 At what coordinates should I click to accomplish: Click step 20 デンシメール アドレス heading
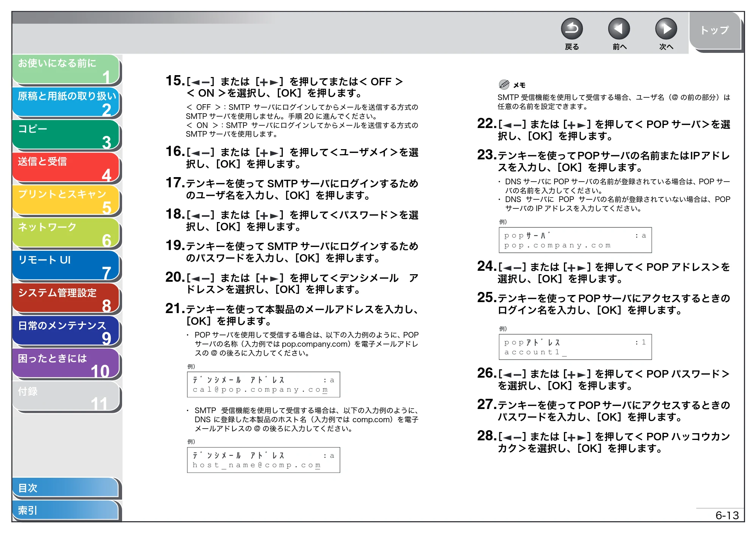[x=292, y=283]
